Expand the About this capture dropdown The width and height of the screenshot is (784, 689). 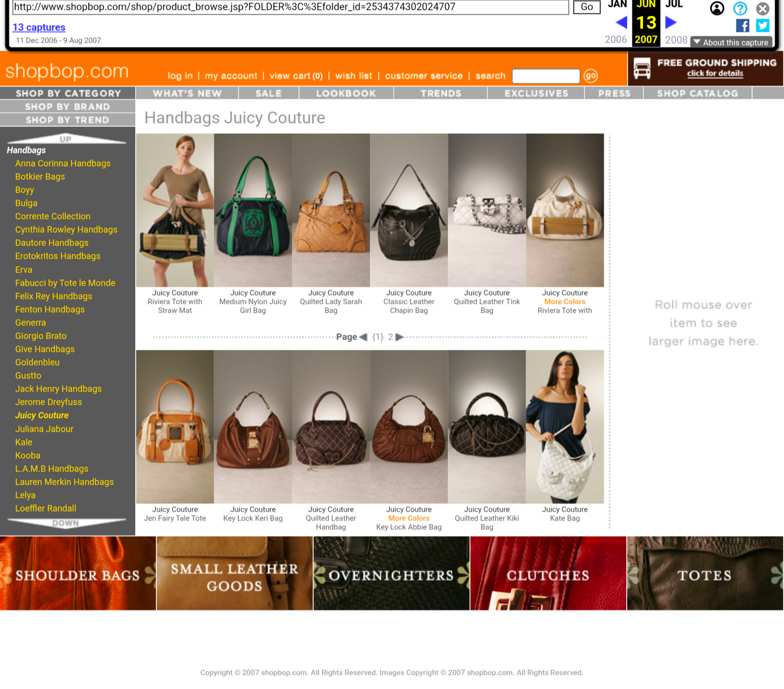tap(731, 42)
